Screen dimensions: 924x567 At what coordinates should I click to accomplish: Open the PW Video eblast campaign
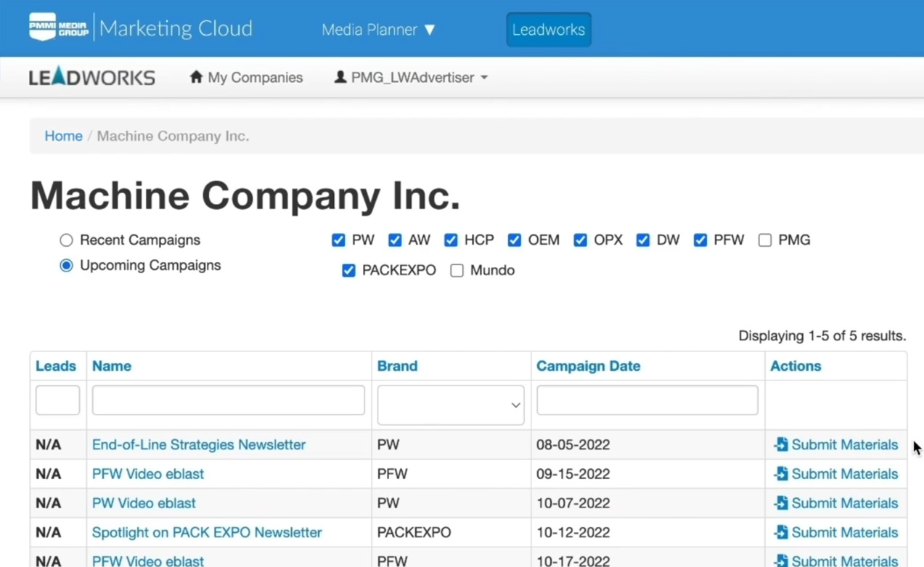pyautogui.click(x=144, y=502)
